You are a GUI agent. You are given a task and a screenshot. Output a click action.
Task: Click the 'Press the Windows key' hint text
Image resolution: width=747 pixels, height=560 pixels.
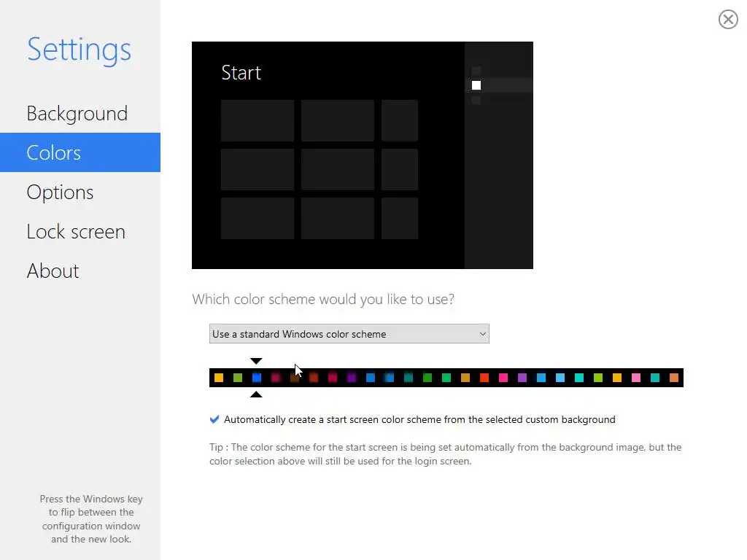(91, 519)
